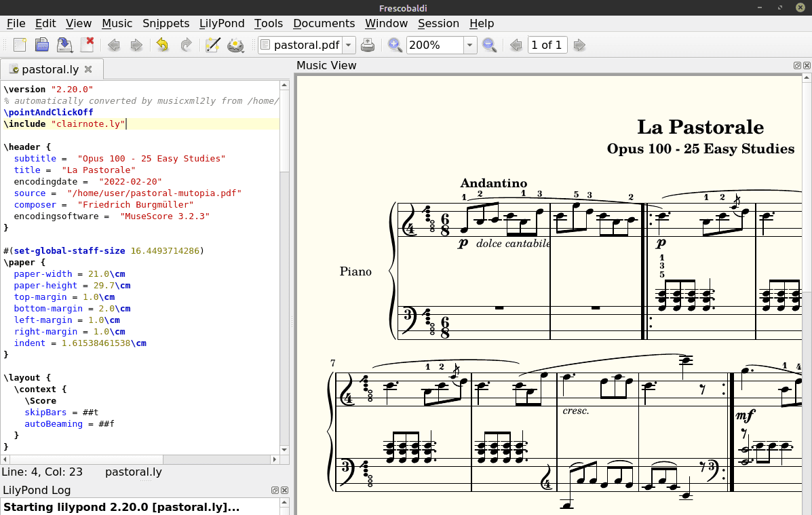Open the LilyPond menu
The height and width of the screenshot is (515, 812).
pyautogui.click(x=222, y=23)
